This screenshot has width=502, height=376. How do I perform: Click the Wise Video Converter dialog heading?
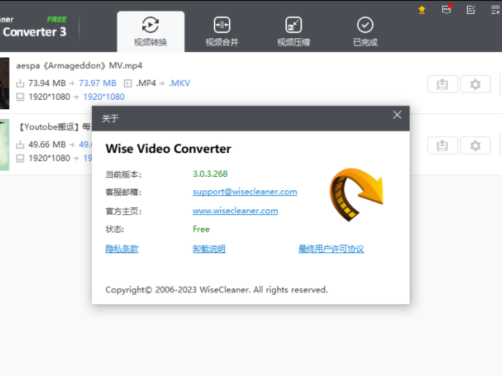pyautogui.click(x=168, y=149)
